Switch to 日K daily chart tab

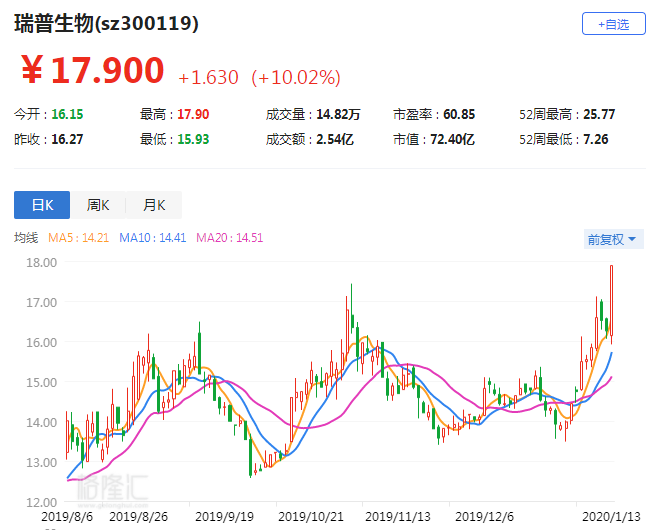click(x=42, y=205)
